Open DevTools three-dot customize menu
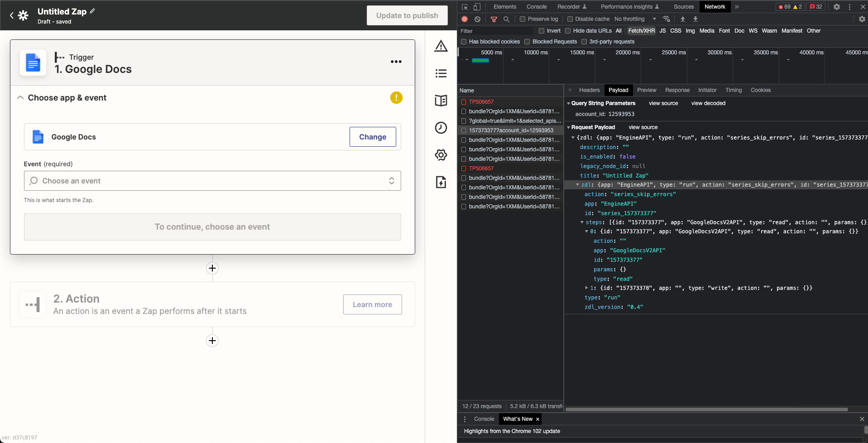This screenshot has width=868, height=443. (849, 7)
